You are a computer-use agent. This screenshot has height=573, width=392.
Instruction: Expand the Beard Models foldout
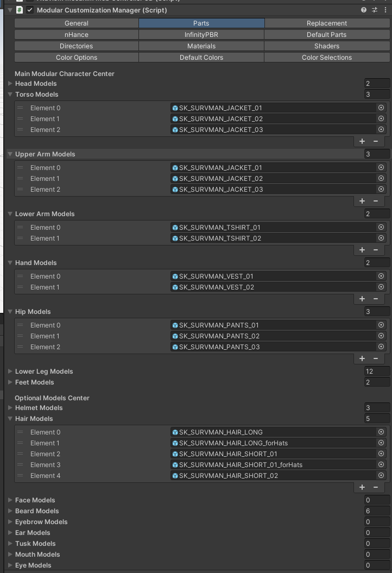(10, 511)
